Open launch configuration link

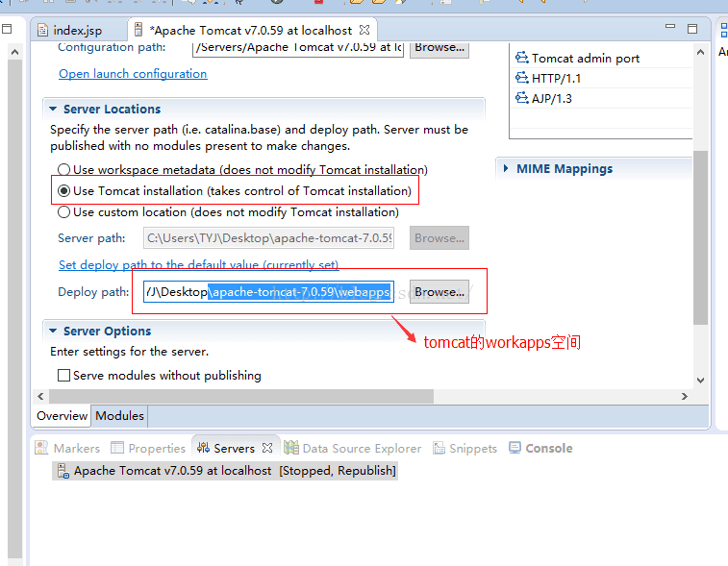(x=133, y=74)
